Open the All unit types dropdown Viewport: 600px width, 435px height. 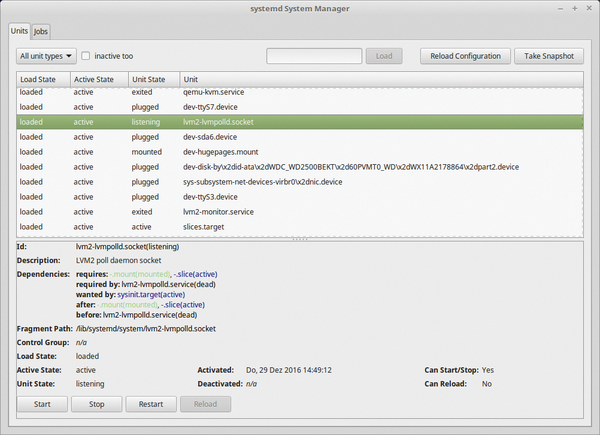pyautogui.click(x=46, y=56)
